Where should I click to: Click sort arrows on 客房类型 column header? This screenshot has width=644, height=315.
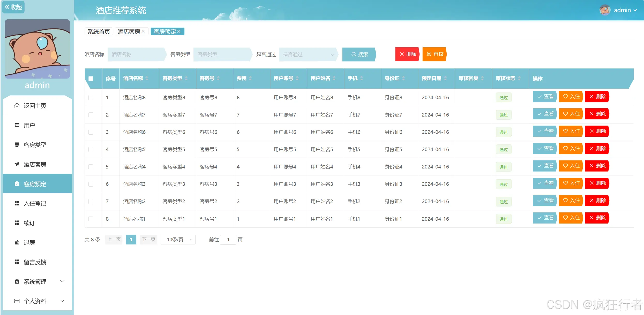coord(186,78)
